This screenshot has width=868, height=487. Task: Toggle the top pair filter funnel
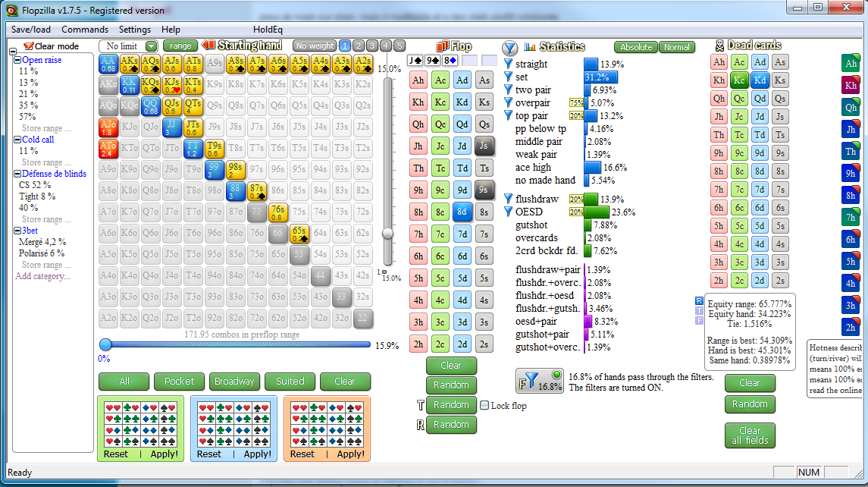click(508, 115)
